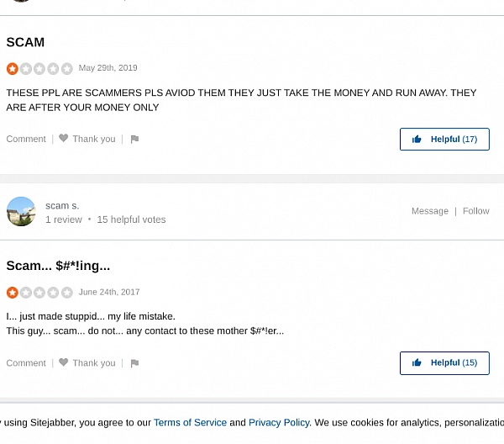Message the user scam s.

click(429, 211)
